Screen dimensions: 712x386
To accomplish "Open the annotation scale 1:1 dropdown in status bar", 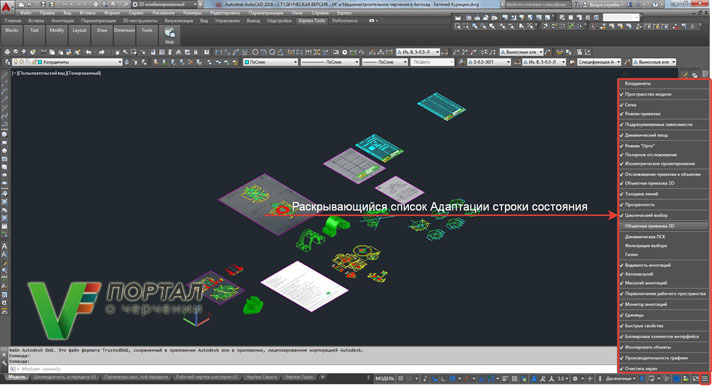I will [x=563, y=378].
